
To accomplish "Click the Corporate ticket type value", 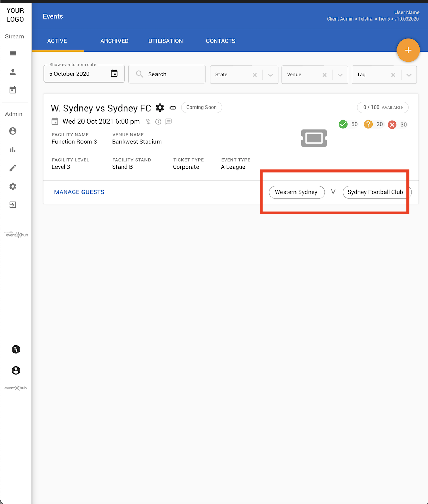I will (x=186, y=167).
